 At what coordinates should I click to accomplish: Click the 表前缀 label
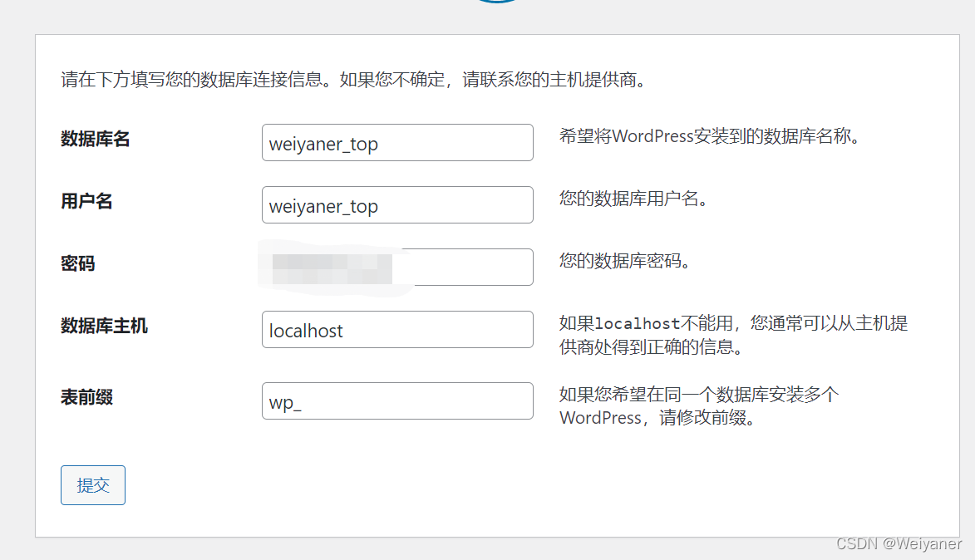(x=86, y=397)
